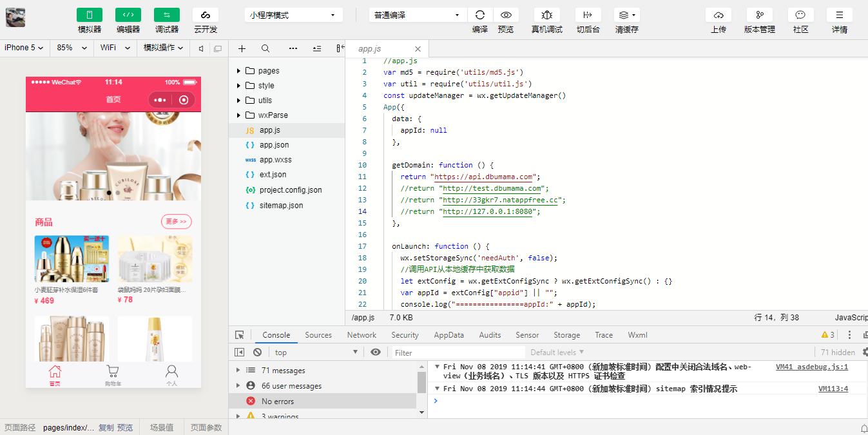Expand the pages folder
The image size is (868, 435).
(268, 71)
